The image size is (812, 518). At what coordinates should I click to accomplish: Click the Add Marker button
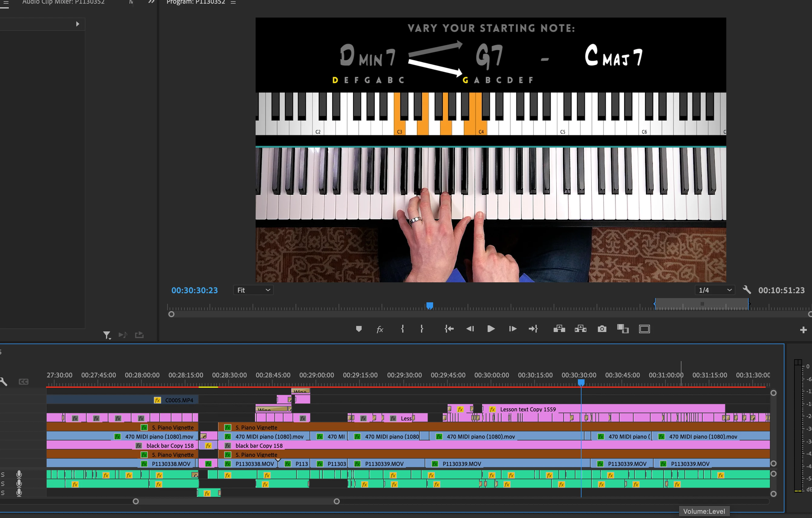point(359,329)
